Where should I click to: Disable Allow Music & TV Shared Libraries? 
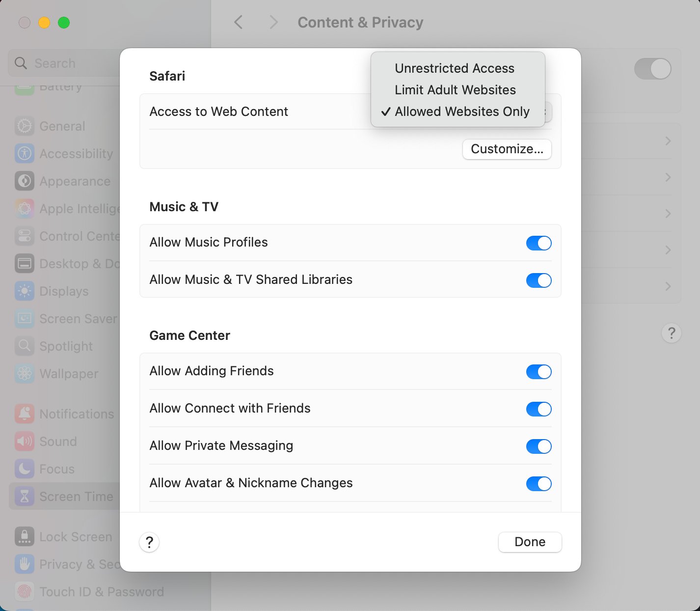click(x=538, y=280)
